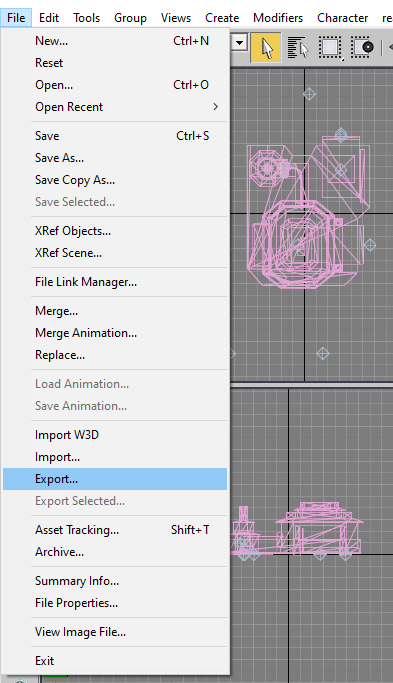Choose New... from File menu

click(x=115, y=41)
